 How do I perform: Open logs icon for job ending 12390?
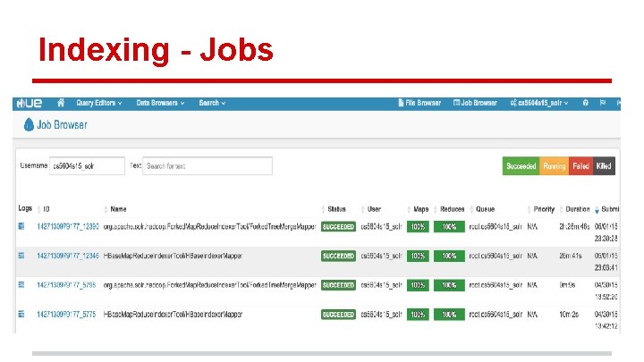[21, 226]
